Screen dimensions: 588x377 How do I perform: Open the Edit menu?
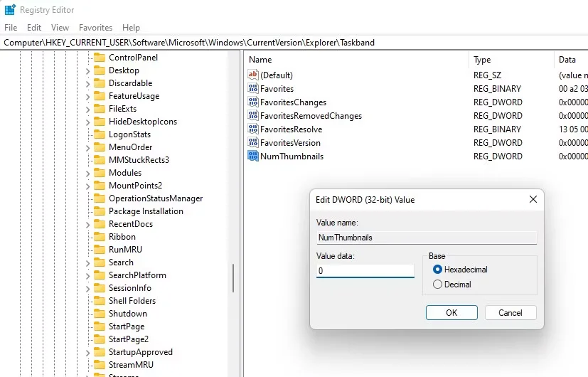tap(33, 27)
